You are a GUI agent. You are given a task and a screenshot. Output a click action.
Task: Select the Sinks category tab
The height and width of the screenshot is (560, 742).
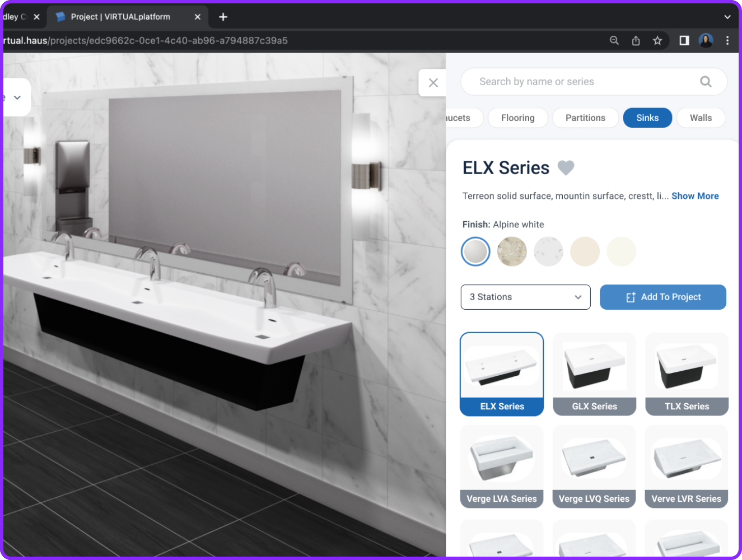[647, 118]
